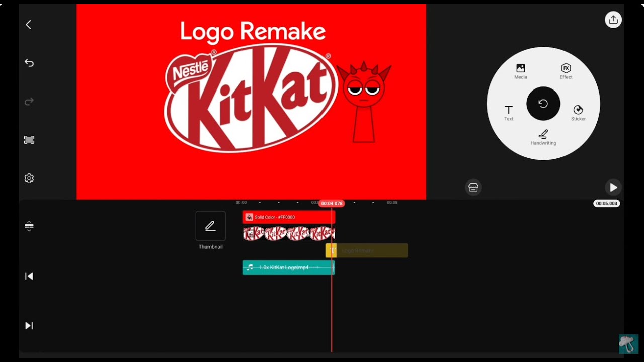Click the 00:05.003 total duration label

[x=607, y=204]
